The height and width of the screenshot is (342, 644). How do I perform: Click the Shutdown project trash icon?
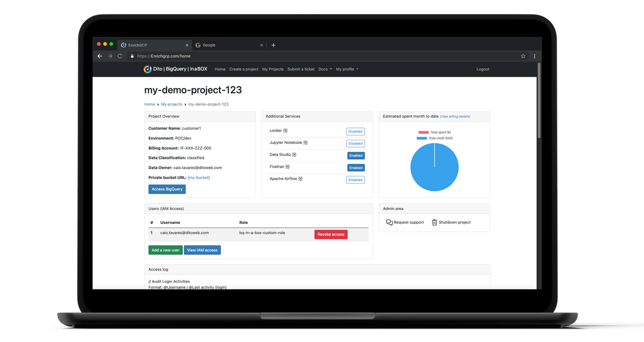(x=434, y=222)
